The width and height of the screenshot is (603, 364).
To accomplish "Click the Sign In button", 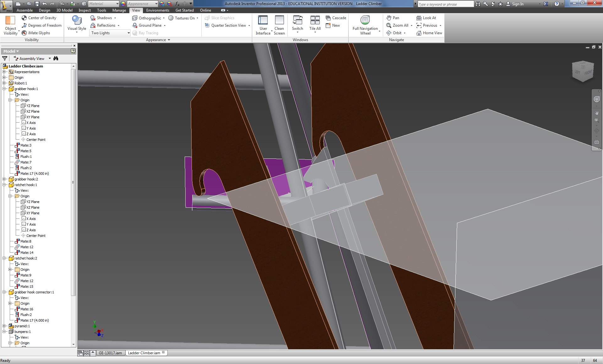I will (514, 4).
